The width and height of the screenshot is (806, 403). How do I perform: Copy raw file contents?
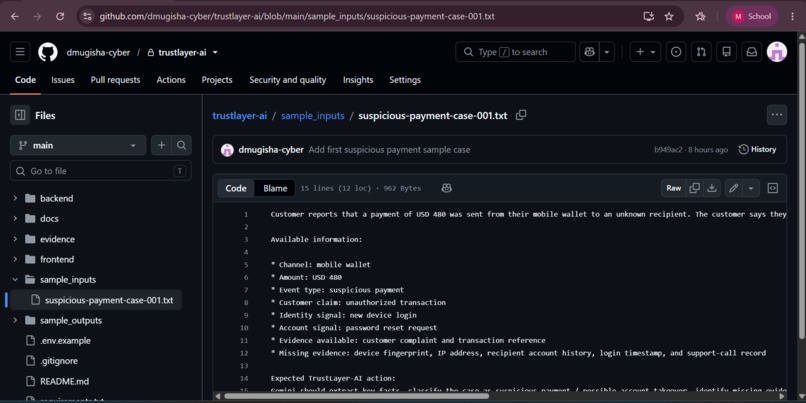click(x=694, y=188)
